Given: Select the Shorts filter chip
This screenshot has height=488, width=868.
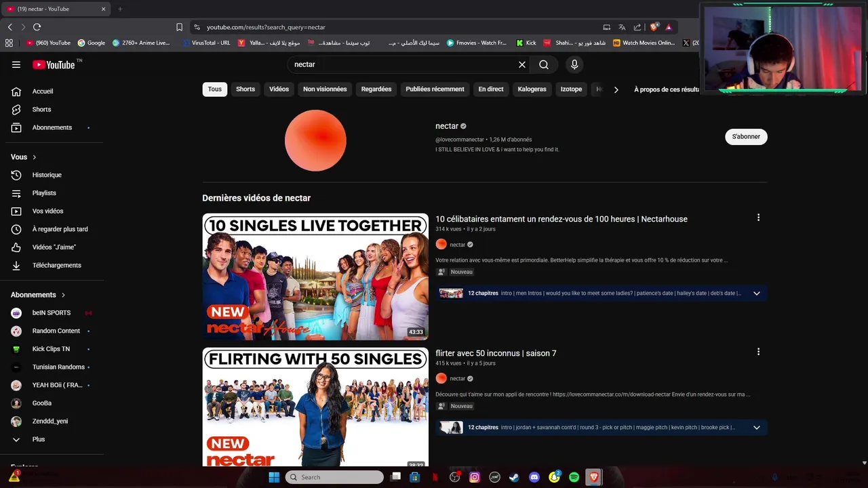Looking at the screenshot, I should 245,89.
